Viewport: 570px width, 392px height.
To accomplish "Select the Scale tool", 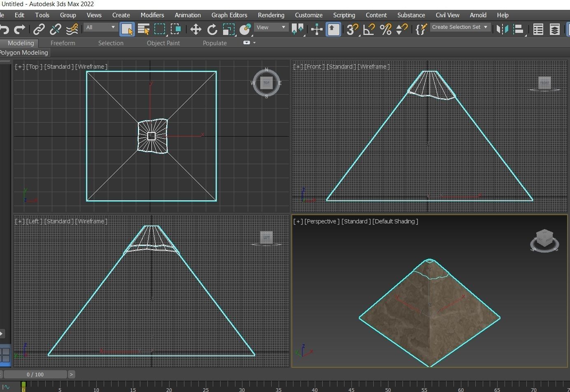I will click(228, 29).
